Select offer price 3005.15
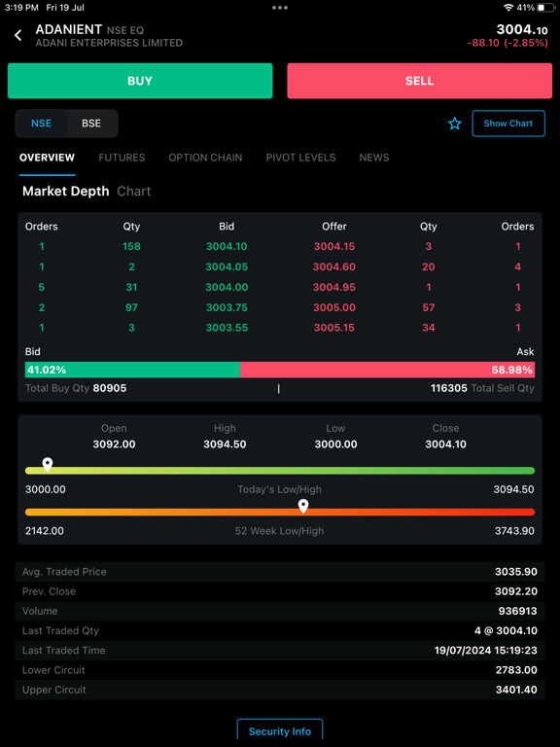Image resolution: width=560 pixels, height=747 pixels. coord(334,328)
